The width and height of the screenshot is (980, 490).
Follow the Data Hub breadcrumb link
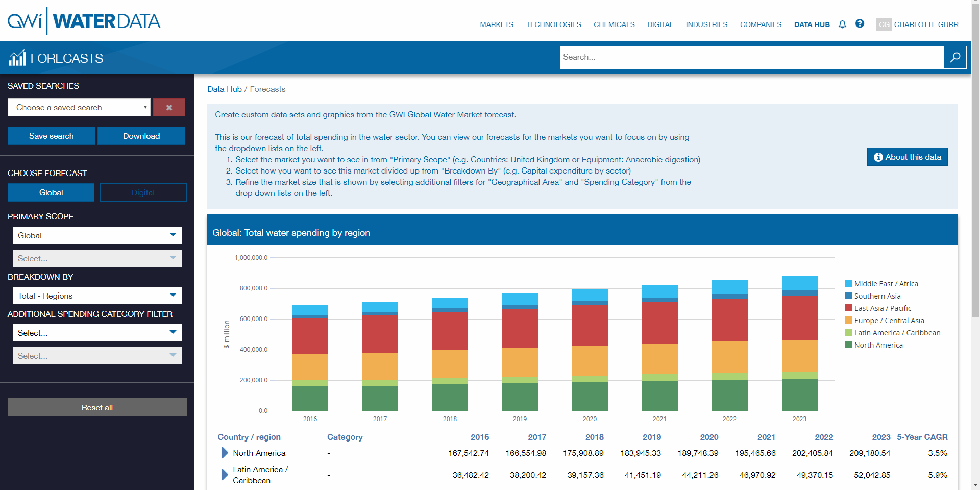(224, 89)
